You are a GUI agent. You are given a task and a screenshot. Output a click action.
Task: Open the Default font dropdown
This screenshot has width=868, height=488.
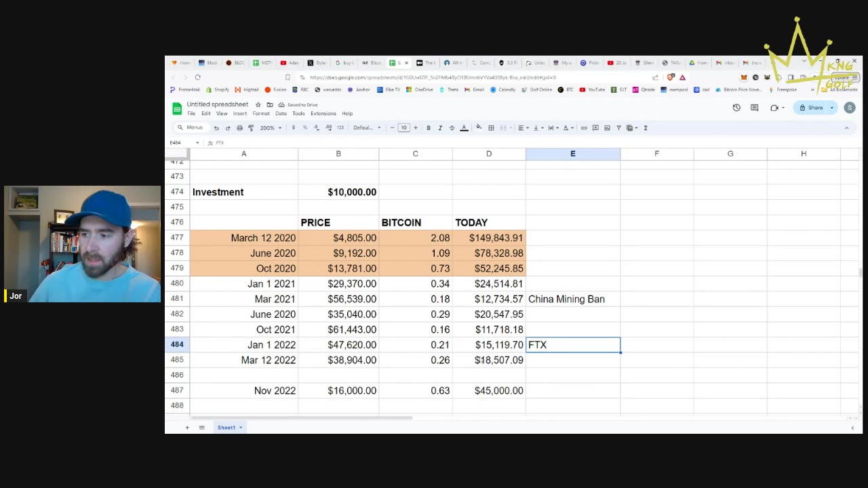tap(367, 127)
